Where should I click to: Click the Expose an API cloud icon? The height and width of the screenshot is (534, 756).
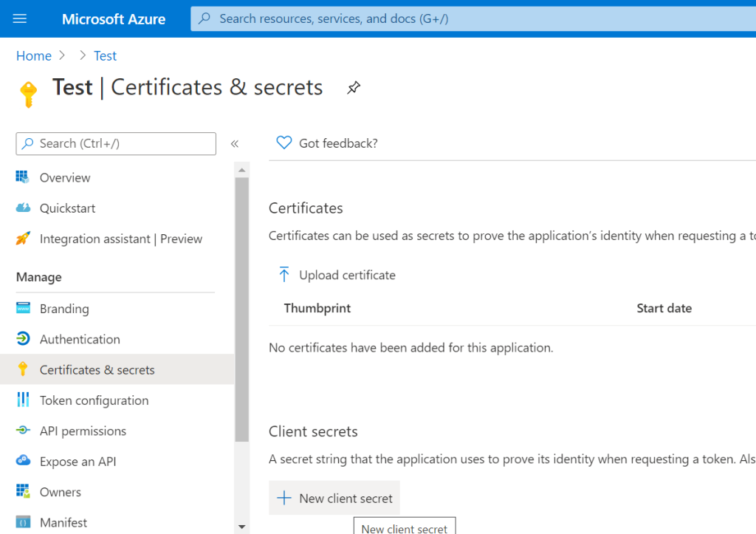pyautogui.click(x=23, y=461)
